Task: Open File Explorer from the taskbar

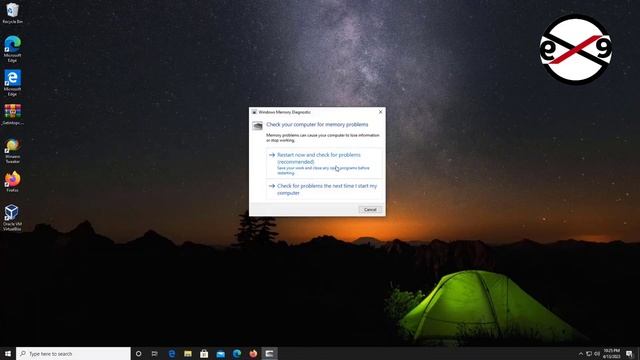Action: (x=188, y=353)
